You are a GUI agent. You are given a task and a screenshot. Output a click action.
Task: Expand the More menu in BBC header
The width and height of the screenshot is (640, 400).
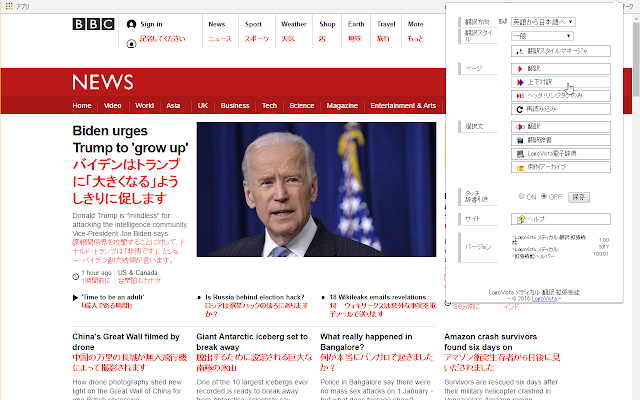pyautogui.click(x=416, y=24)
